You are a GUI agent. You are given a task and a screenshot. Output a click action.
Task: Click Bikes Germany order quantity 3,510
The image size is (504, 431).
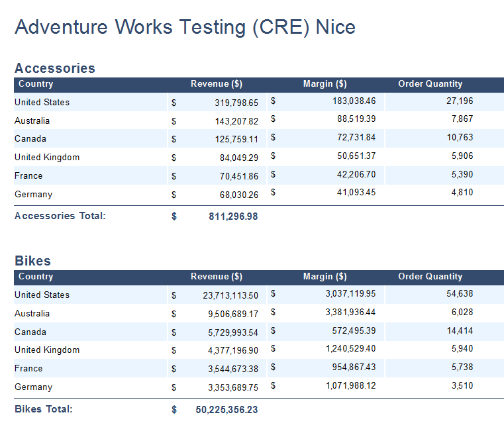point(462,386)
